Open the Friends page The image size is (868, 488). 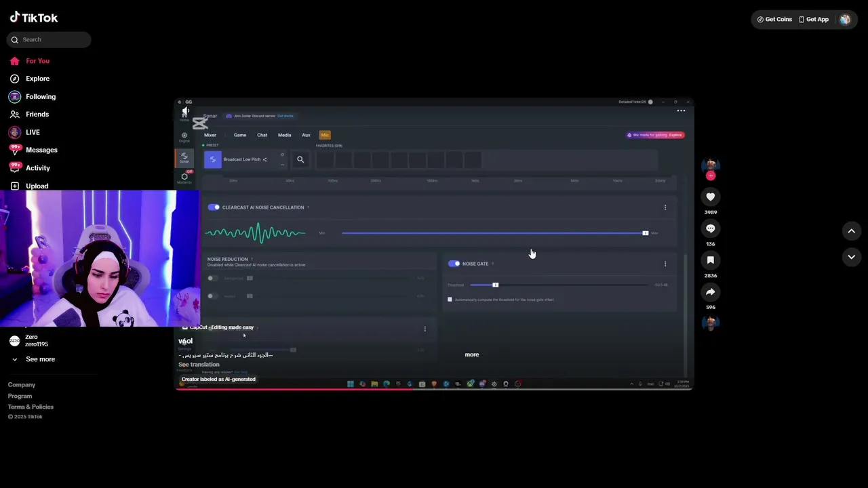click(x=37, y=115)
